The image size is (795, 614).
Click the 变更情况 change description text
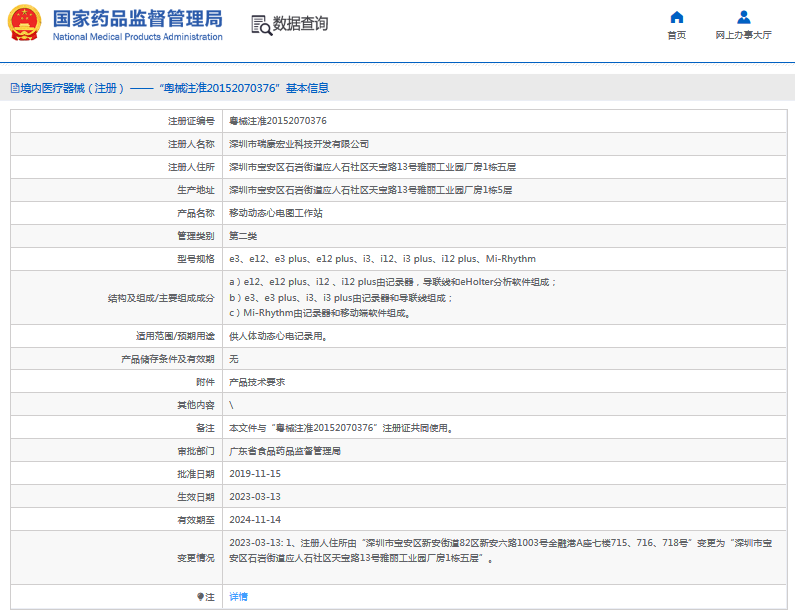click(500, 551)
